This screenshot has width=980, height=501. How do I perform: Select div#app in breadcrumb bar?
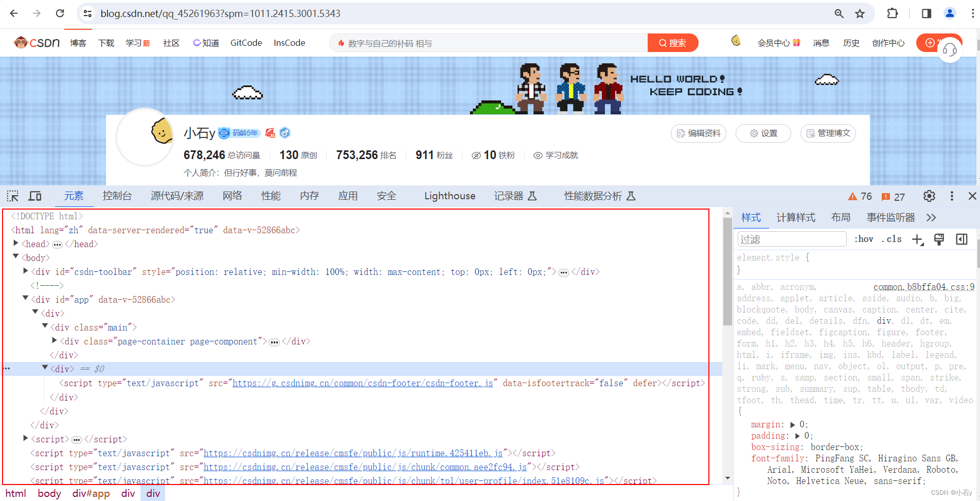(91, 493)
